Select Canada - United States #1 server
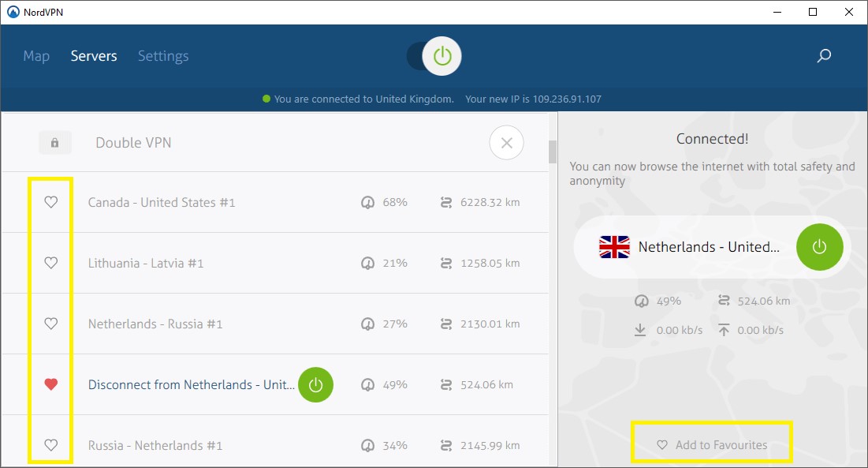868x468 pixels. (x=162, y=203)
